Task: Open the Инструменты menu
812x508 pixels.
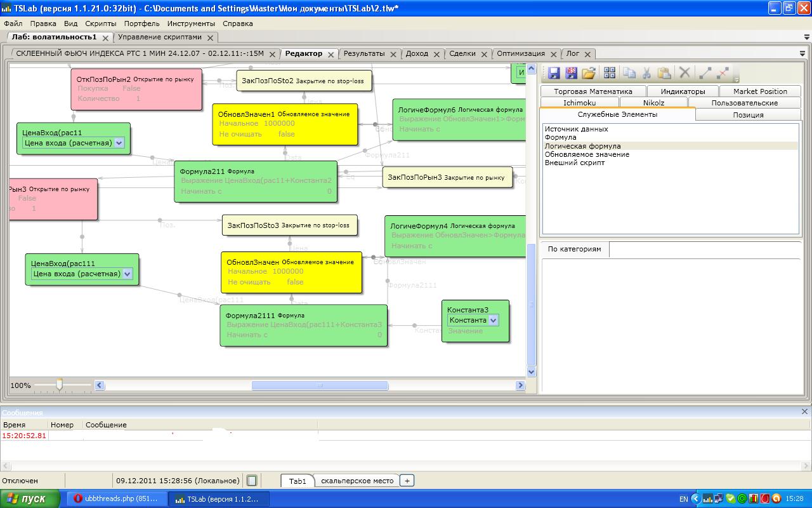Action: 192,23
